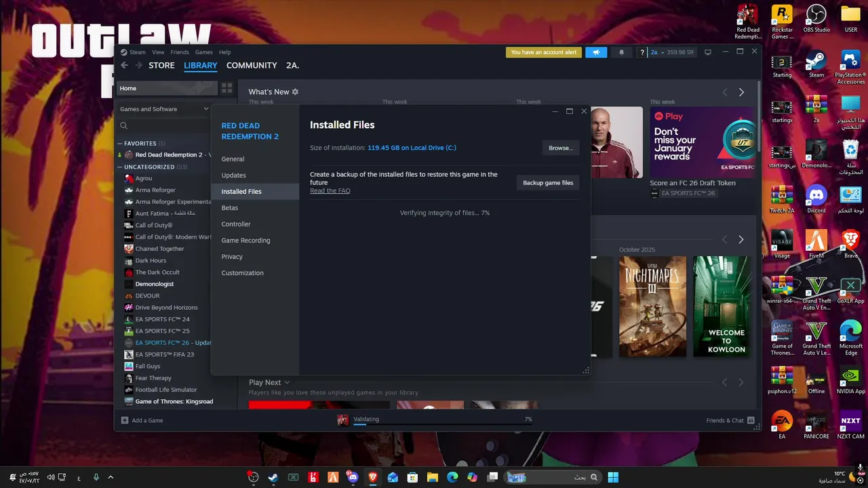Open PlayStation Accessories desktop shortcut

pos(850,68)
